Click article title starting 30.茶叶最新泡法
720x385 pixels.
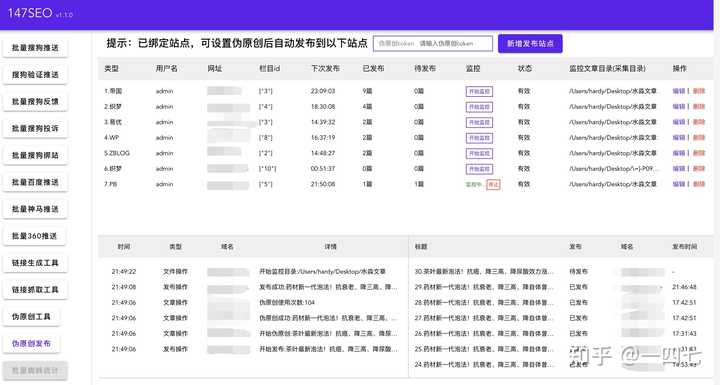coord(484,272)
